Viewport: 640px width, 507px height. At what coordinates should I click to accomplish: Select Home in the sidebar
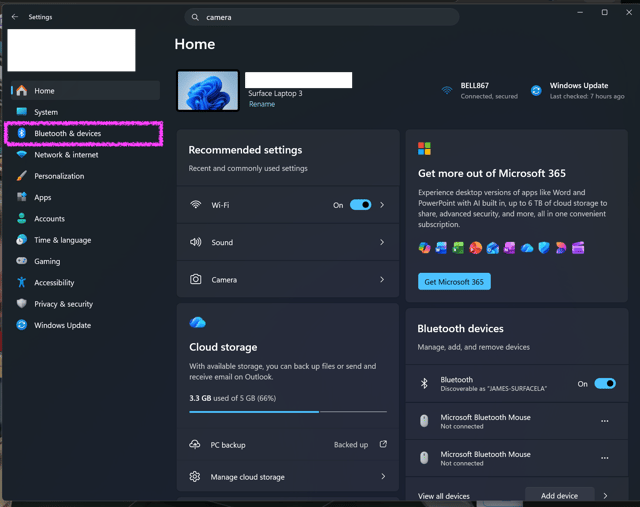85,91
